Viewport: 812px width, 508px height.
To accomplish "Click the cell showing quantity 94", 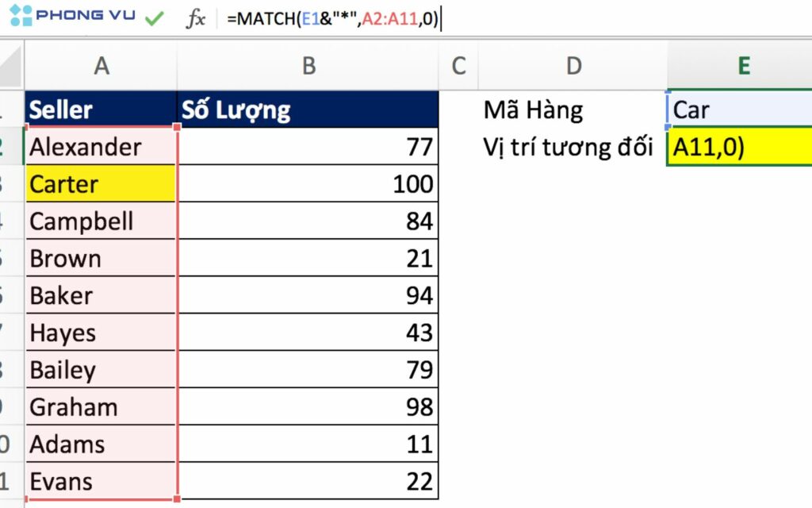I will [308, 295].
